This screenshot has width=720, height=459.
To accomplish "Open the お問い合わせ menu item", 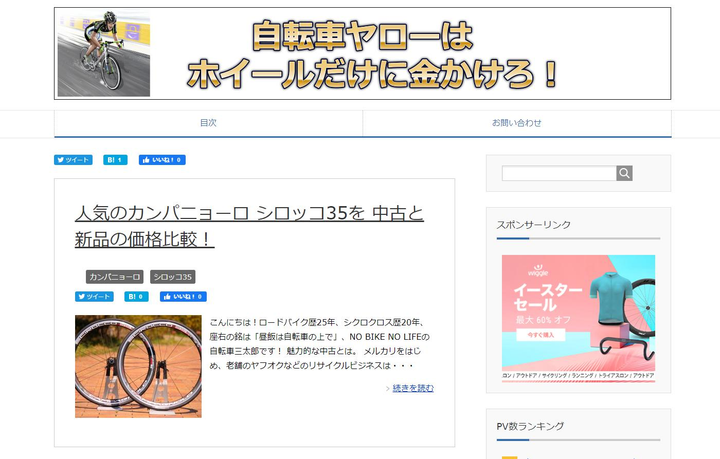I will click(517, 123).
